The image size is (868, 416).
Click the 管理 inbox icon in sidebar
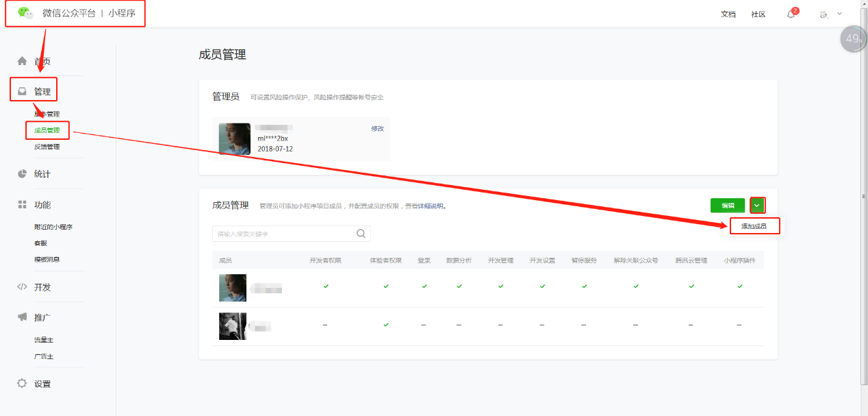22,91
